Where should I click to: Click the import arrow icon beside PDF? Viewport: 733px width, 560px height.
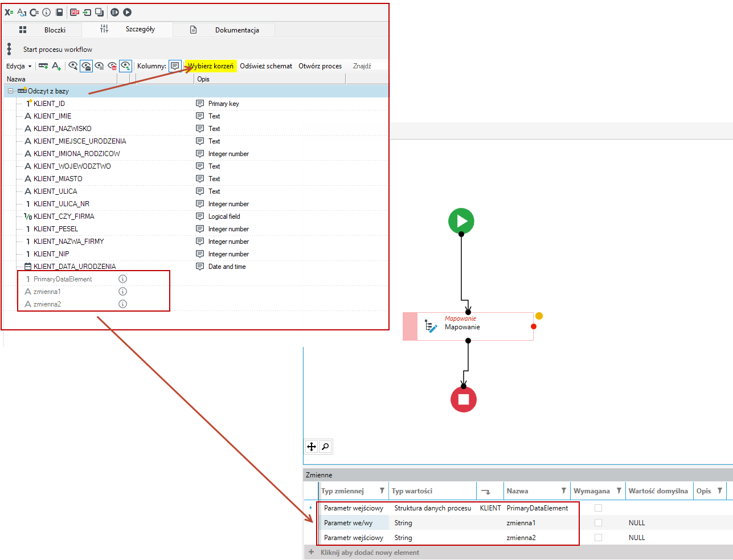pyautogui.click(x=87, y=12)
